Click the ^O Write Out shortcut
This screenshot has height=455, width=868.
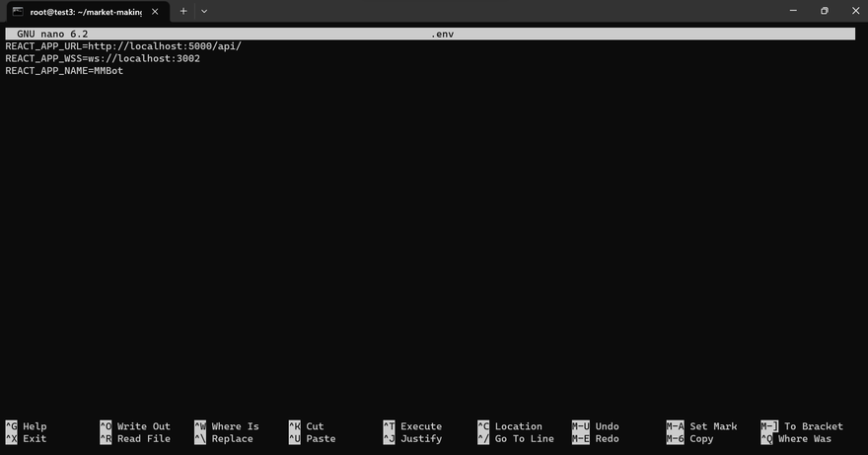click(135, 426)
